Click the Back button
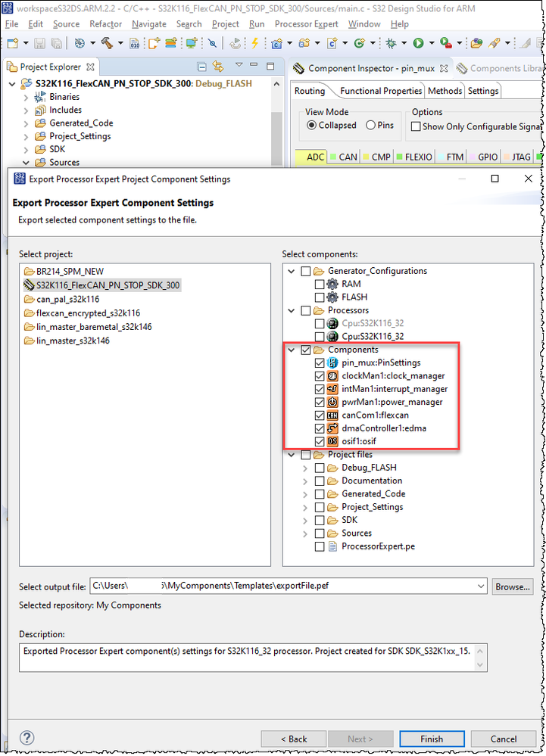 (294, 739)
